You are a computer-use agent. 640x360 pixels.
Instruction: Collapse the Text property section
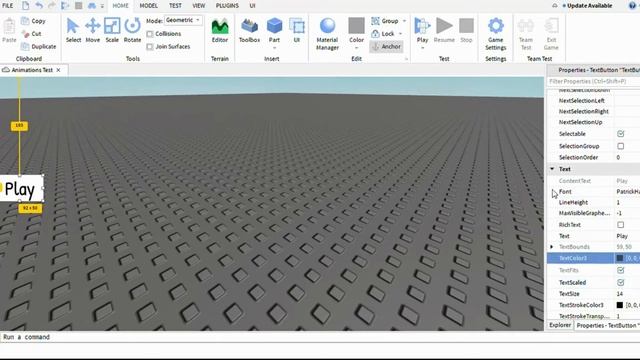click(552, 169)
